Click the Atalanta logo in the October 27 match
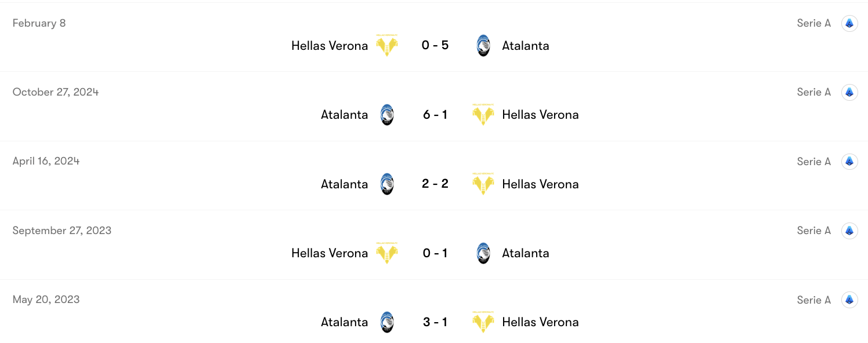Image resolution: width=868 pixels, height=343 pixels. click(387, 114)
